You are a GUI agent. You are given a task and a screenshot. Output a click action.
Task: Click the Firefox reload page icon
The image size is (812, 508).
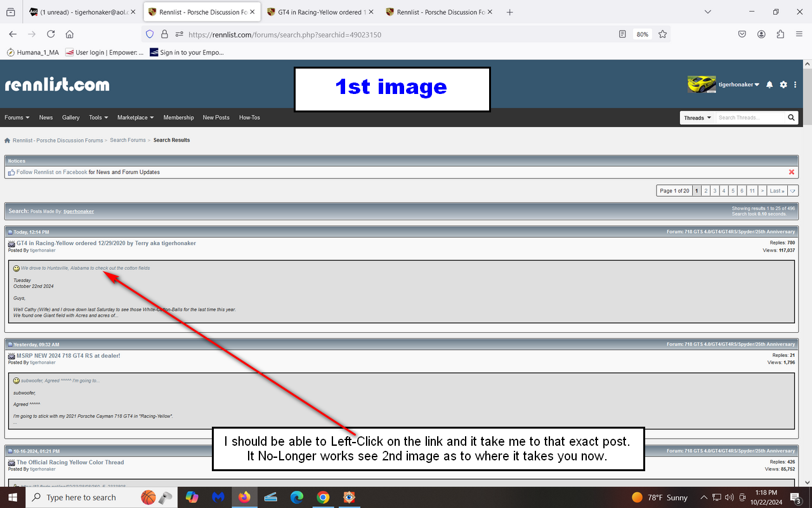(51, 34)
